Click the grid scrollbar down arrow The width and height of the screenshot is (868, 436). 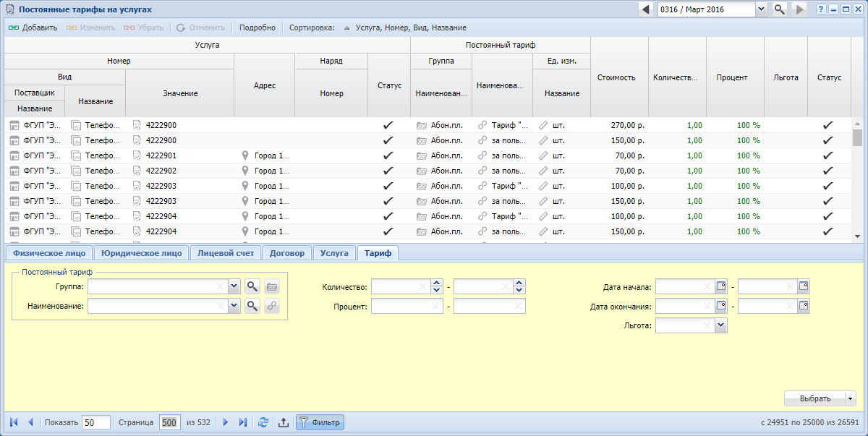pyautogui.click(x=857, y=236)
